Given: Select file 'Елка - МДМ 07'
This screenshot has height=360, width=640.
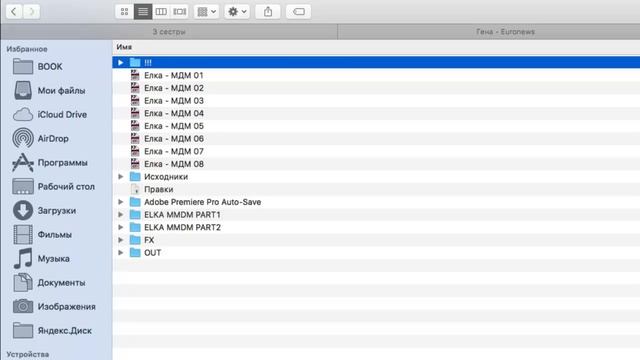Looking at the screenshot, I should click(x=174, y=151).
